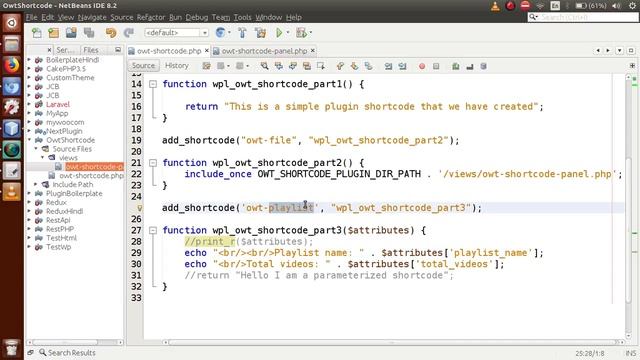
Task: Toggle Bookmark icon in editor toolbar
Action: point(368,66)
